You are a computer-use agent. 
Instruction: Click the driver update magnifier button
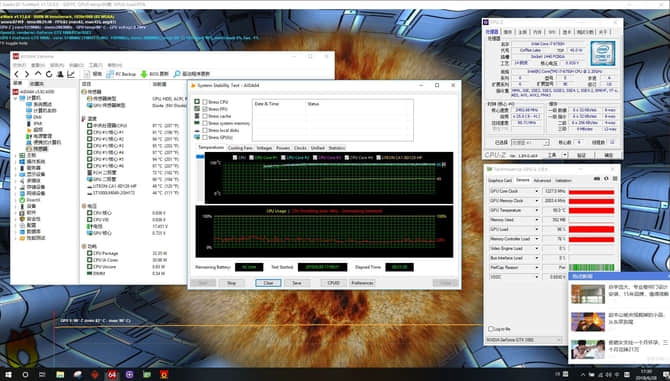[192, 74]
